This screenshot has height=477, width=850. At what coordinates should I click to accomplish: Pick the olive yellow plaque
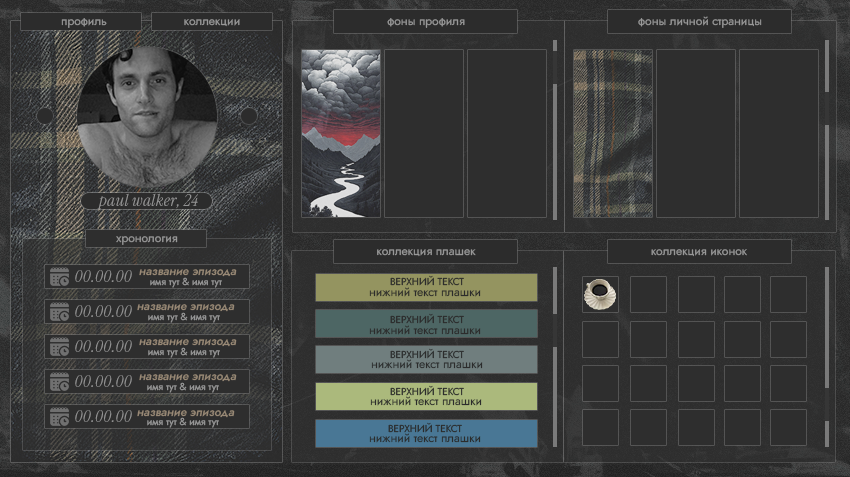(426, 287)
